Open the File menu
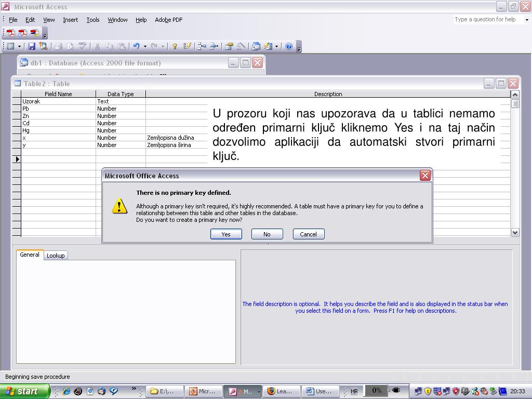This screenshot has height=399, width=532. click(x=13, y=20)
